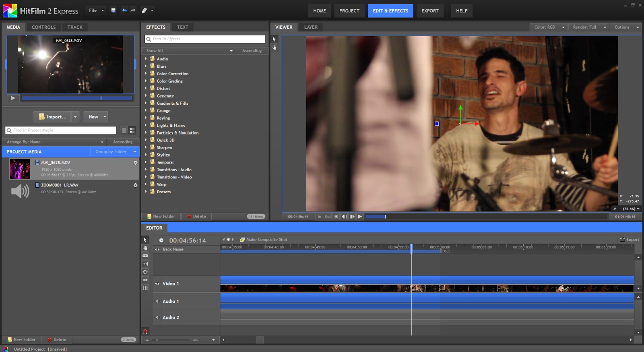The width and height of the screenshot is (644, 352).
Task: Click the previous keyframe arrow in the editor
Action: 224,240
